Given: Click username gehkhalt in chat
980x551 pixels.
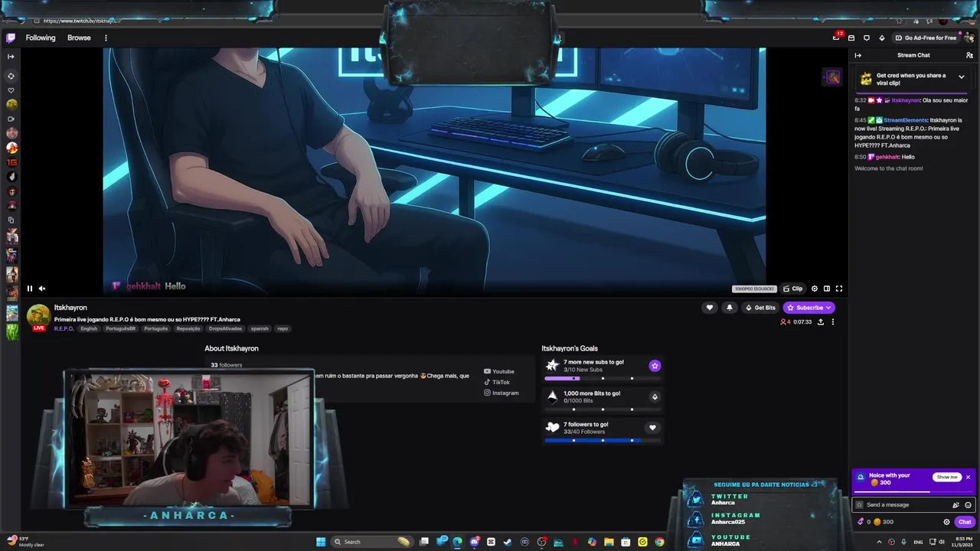Looking at the screenshot, I should (887, 157).
